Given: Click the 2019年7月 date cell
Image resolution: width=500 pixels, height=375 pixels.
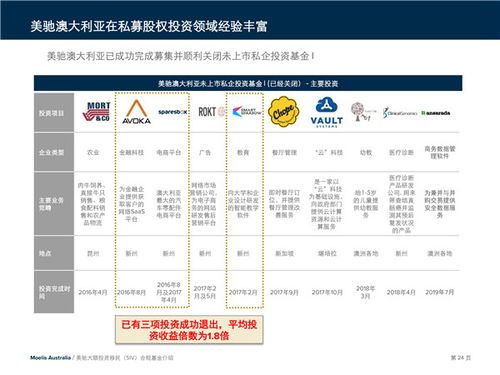Looking at the screenshot, I should 440,292.
